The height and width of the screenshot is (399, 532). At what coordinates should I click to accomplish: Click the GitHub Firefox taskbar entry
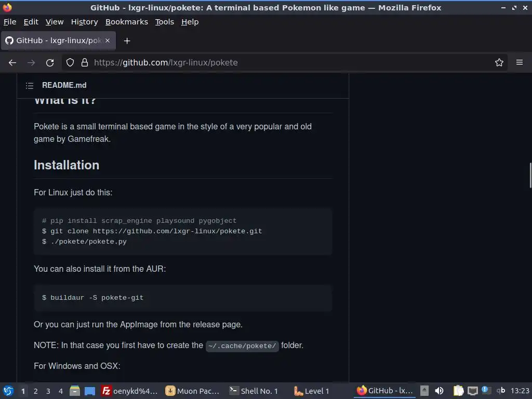point(385,391)
